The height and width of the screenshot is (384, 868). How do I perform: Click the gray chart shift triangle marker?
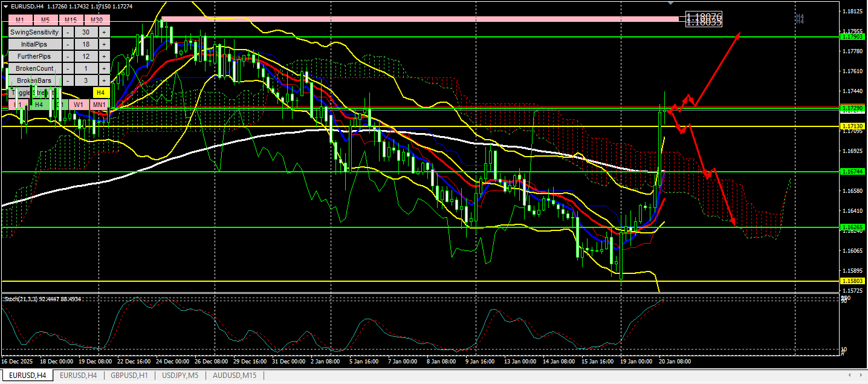[669, 3]
